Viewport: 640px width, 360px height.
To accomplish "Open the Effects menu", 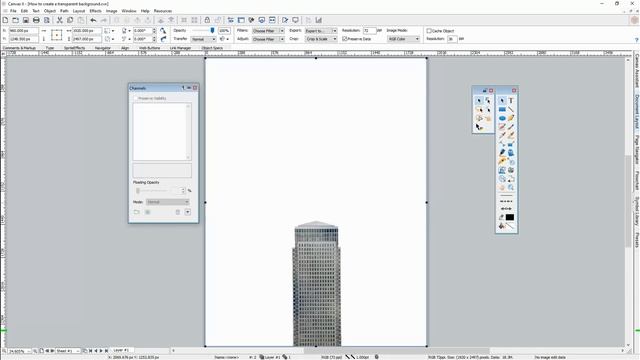I will click(x=95, y=11).
